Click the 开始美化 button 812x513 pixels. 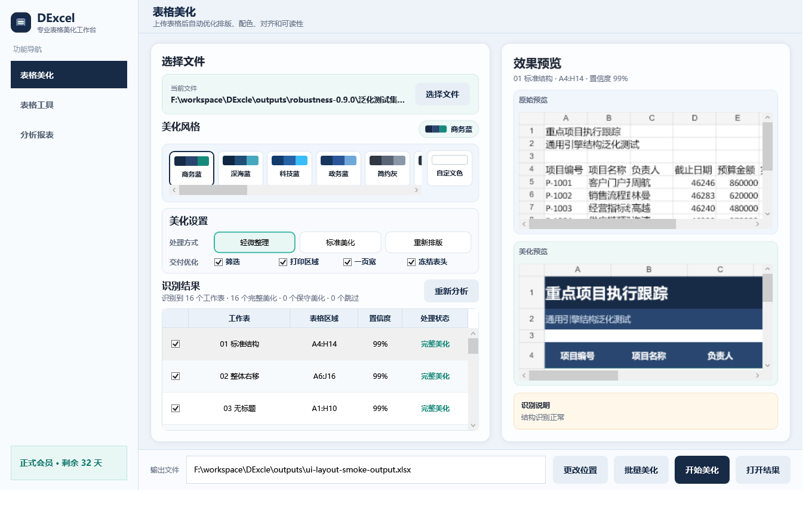(x=702, y=470)
